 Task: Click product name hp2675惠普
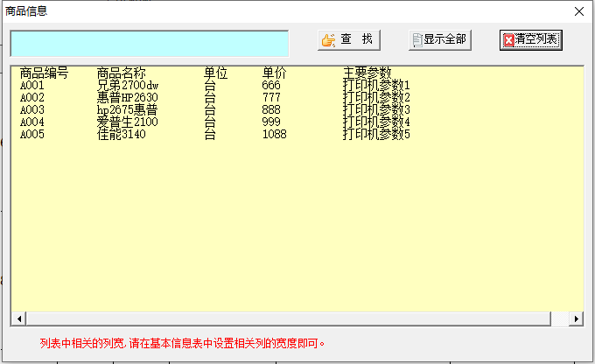pyautogui.click(x=127, y=109)
